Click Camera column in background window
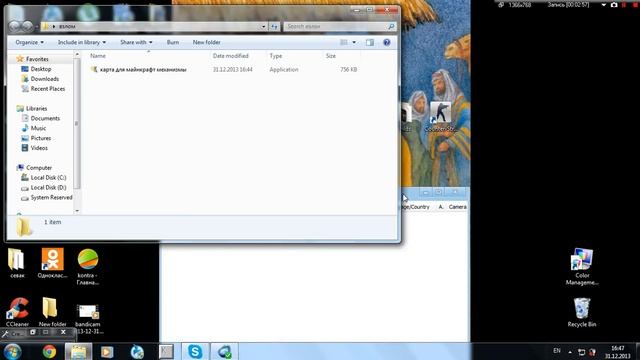 tap(458, 207)
